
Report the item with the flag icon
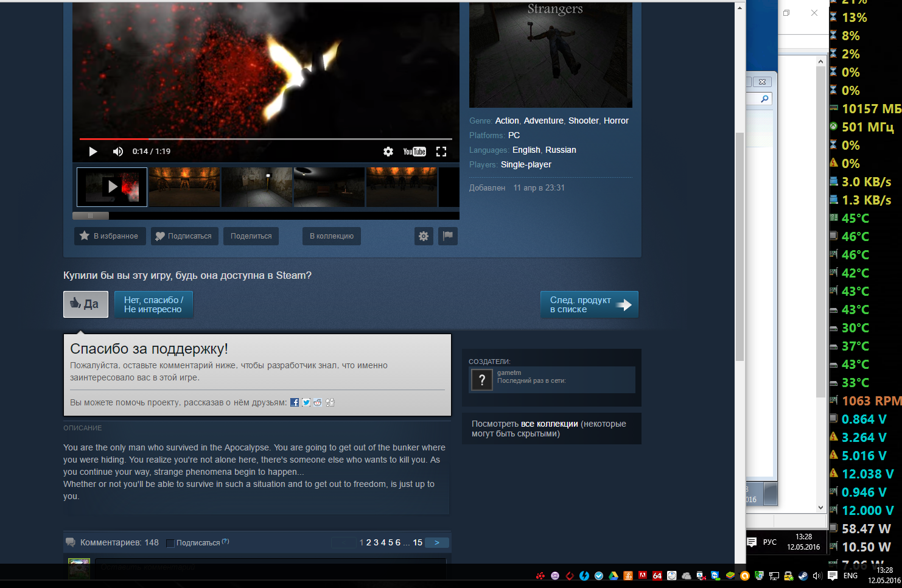(448, 236)
